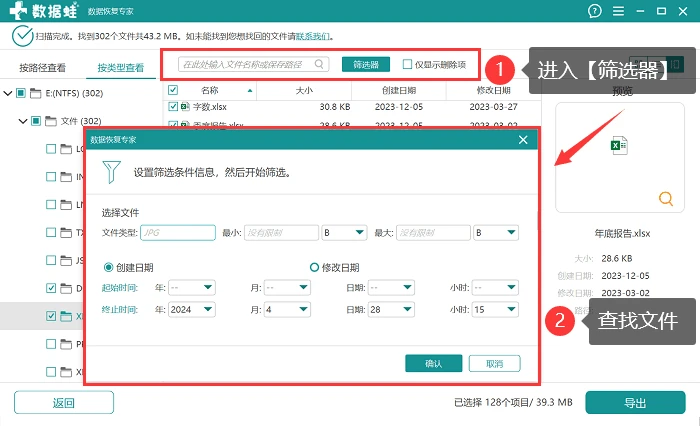Screen dimensions: 700x426
Task: Open the help question-mark icon in the title bar
Action: (x=594, y=11)
